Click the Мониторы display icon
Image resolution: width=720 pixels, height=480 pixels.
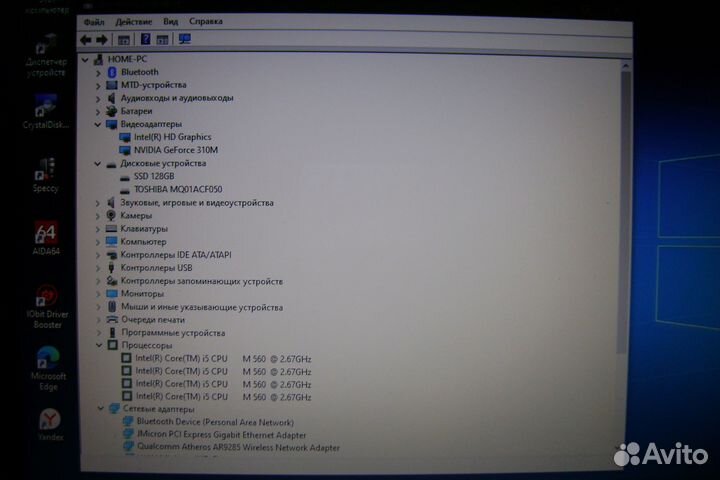click(x=112, y=294)
